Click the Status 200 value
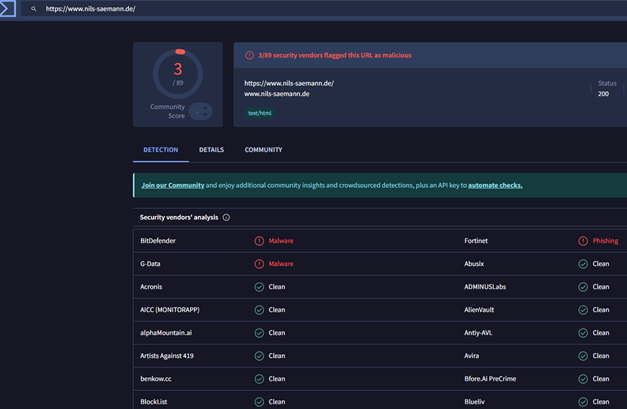Viewport: 627px width, 409px height. point(603,94)
